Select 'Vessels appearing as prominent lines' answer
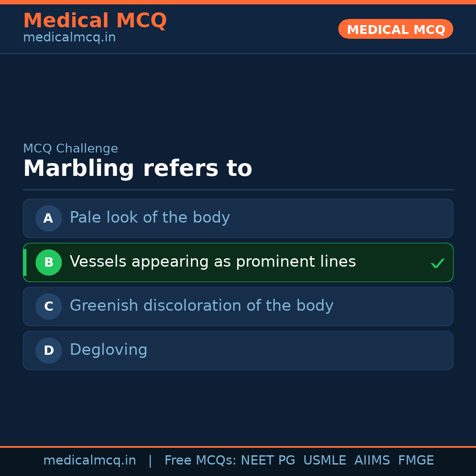The height and width of the screenshot is (476, 476). [212, 262]
